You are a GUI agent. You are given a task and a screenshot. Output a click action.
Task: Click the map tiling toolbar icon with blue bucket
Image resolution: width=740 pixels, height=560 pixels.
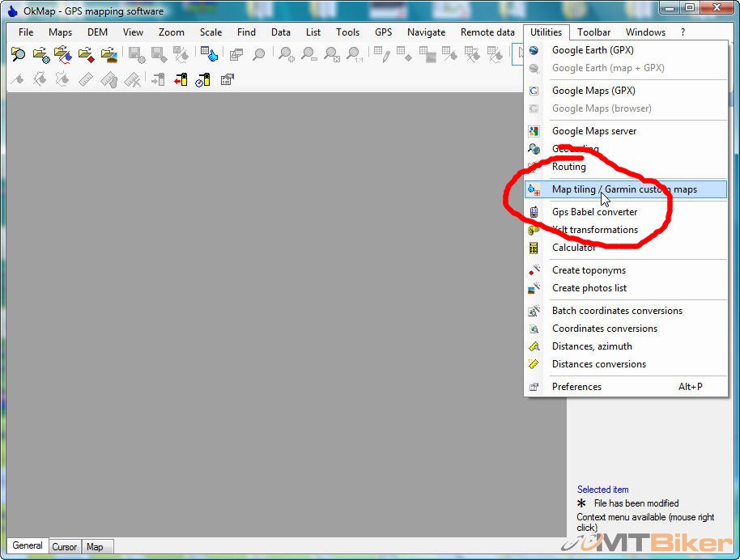209,55
